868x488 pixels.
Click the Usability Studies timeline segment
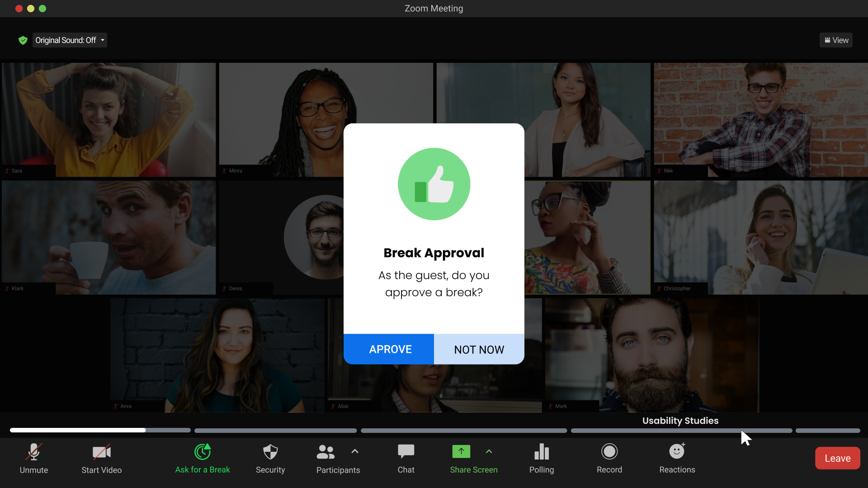tap(681, 431)
